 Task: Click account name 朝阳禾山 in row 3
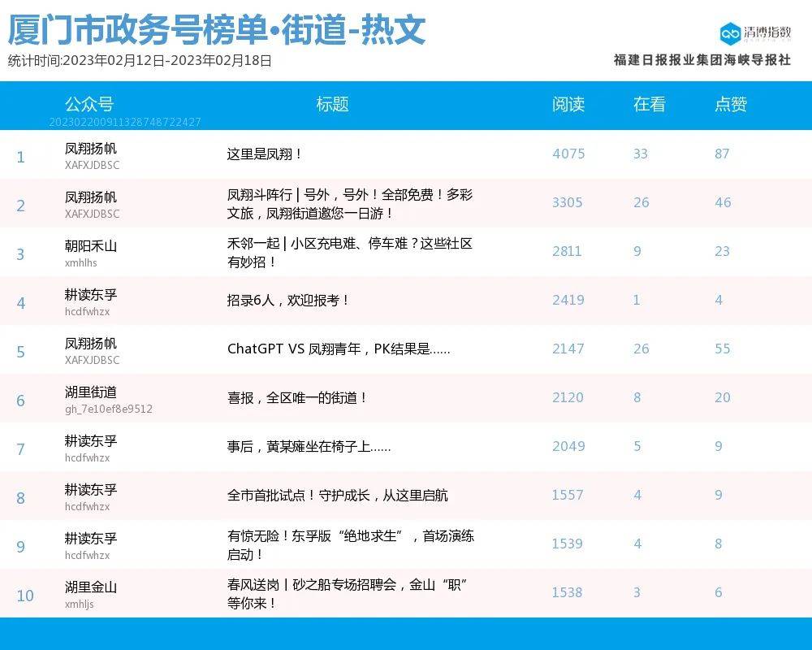91,246
